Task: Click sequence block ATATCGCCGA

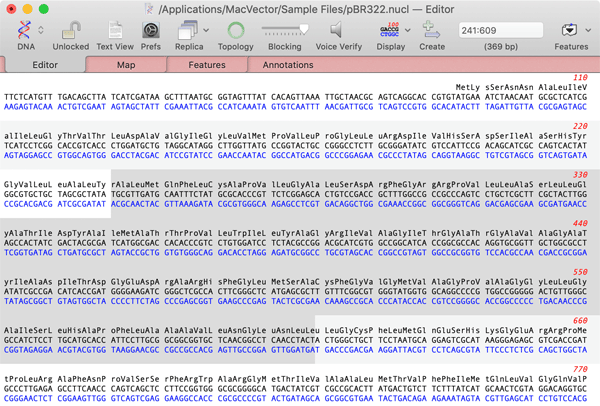Action: pos(28,292)
